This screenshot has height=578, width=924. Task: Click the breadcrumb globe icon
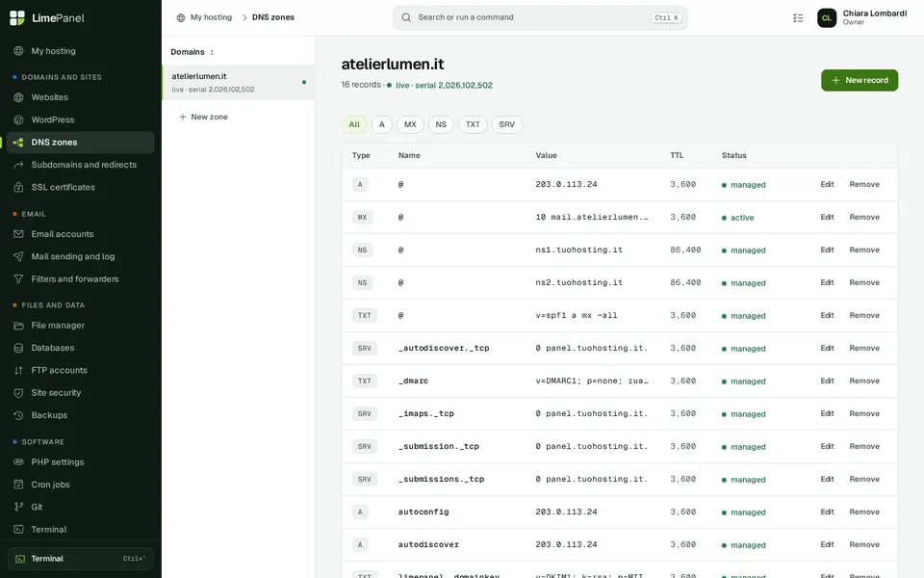tap(180, 17)
